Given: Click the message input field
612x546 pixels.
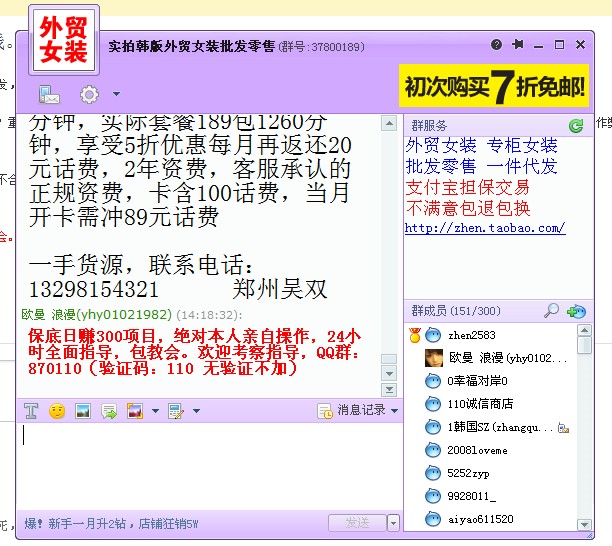Looking at the screenshot, I should [x=209, y=466].
